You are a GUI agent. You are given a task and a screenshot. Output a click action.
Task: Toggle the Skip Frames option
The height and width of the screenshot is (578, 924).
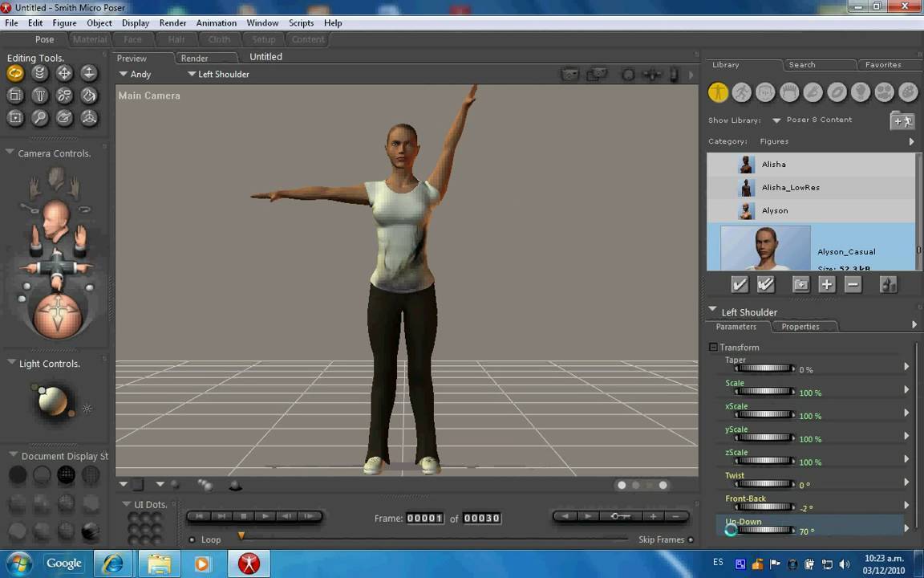pos(691,539)
